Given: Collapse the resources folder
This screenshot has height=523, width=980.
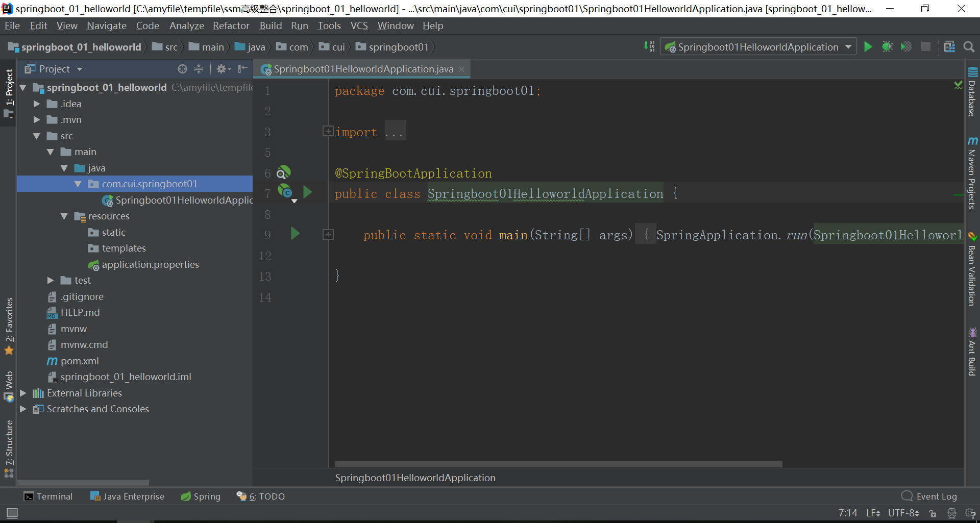Looking at the screenshot, I should pyautogui.click(x=64, y=216).
